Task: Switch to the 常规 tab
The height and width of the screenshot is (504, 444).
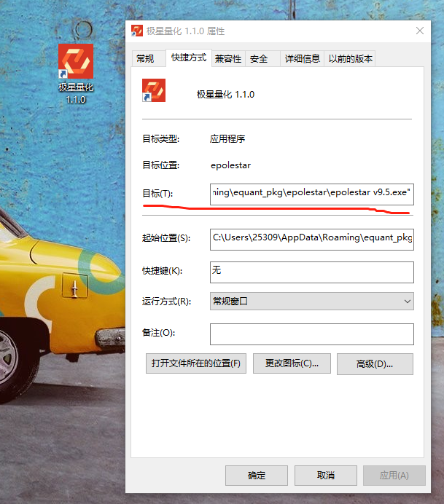Action: (x=148, y=58)
